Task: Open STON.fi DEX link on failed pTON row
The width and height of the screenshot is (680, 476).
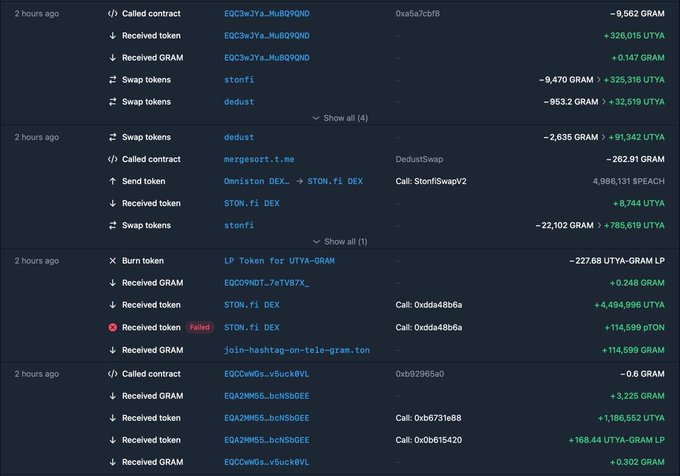Action: [252, 327]
